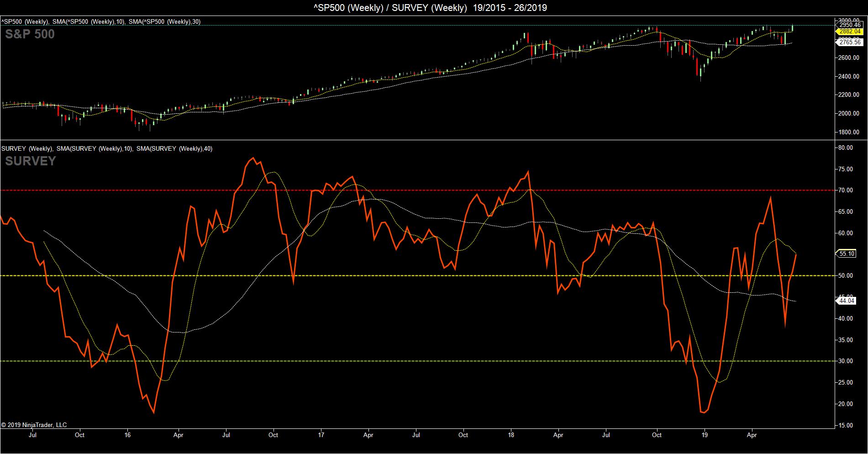The image size is (868, 454).
Task: Click the 2400.00 price axis label
Action: tap(849, 76)
